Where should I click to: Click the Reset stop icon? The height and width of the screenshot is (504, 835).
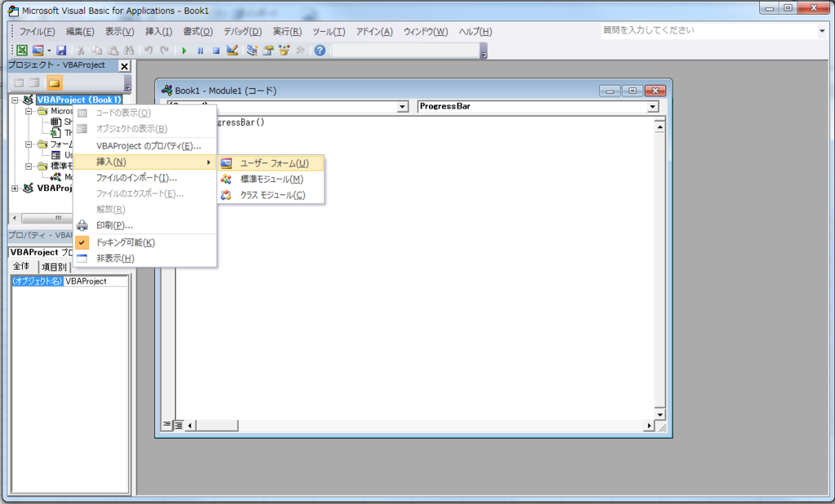point(215,51)
